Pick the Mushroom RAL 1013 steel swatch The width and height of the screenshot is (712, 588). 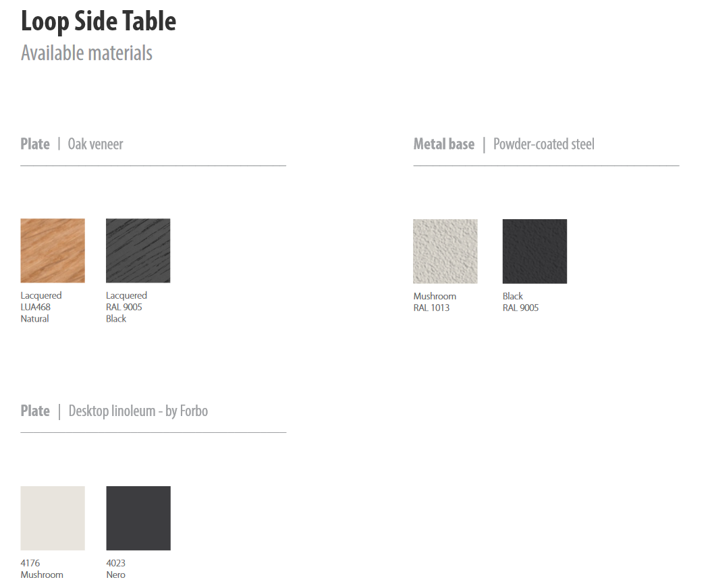445,251
